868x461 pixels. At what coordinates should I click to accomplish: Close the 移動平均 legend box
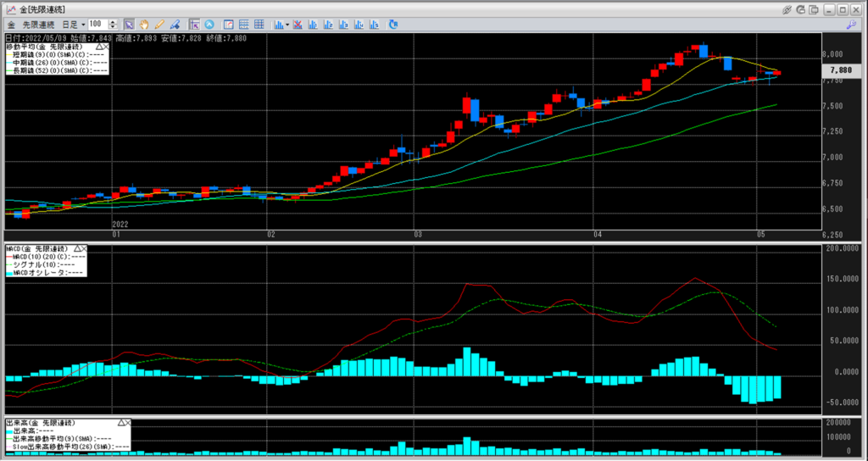pos(106,46)
